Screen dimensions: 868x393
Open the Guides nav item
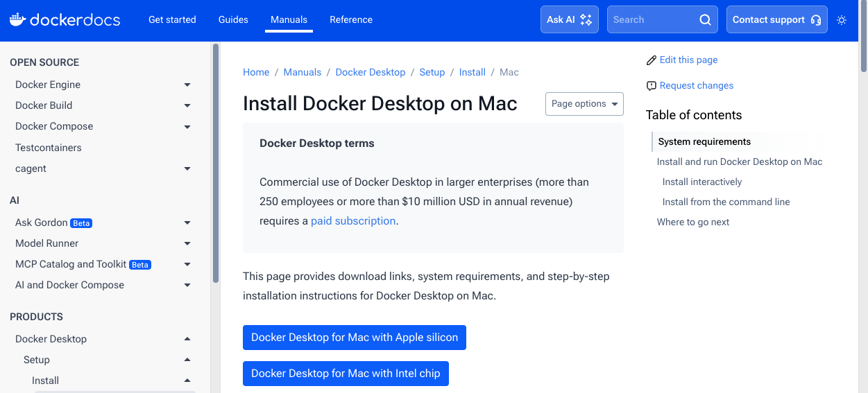pyautogui.click(x=233, y=19)
